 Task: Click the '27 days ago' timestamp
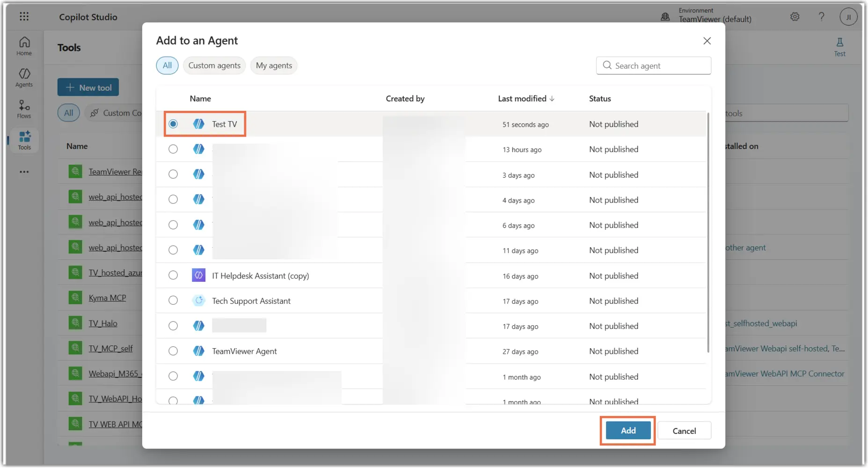(x=520, y=351)
